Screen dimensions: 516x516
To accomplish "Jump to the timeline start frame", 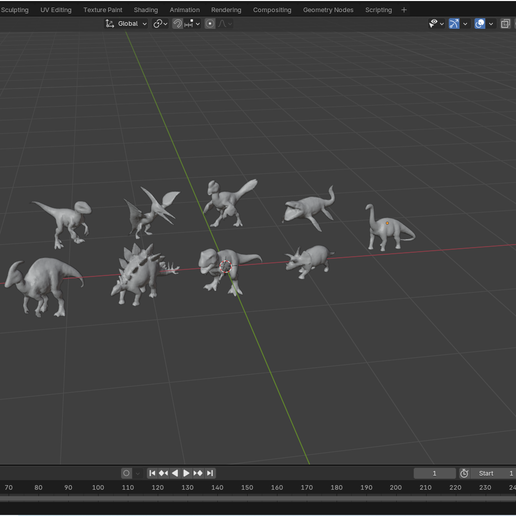I will click(x=152, y=473).
